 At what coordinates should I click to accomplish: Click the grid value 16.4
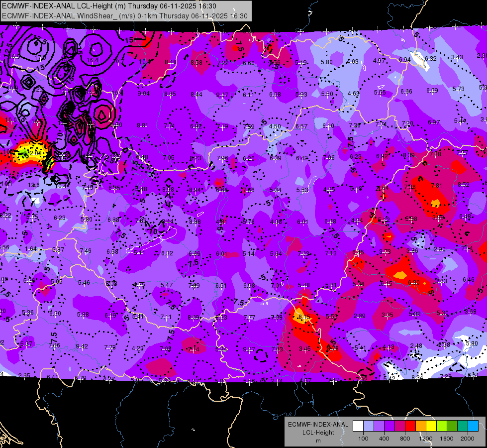pyautogui.click(x=93, y=60)
